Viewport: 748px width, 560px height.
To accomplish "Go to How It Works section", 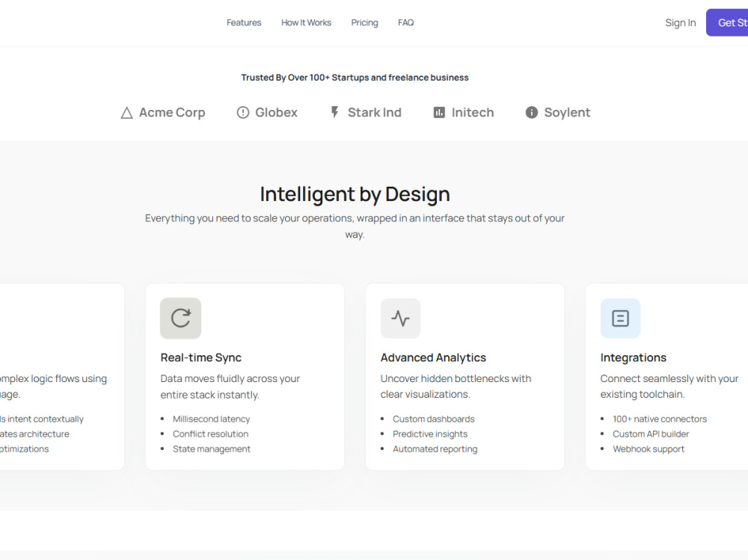I will [306, 22].
